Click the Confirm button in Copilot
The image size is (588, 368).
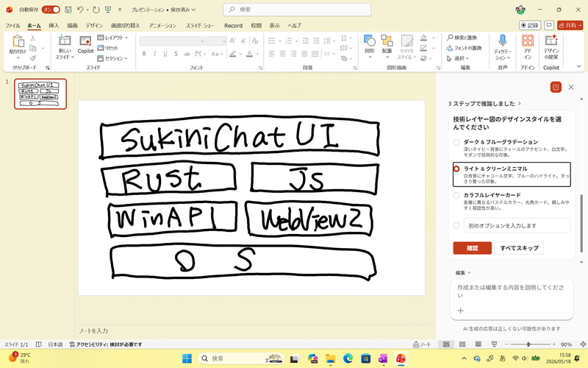point(472,248)
